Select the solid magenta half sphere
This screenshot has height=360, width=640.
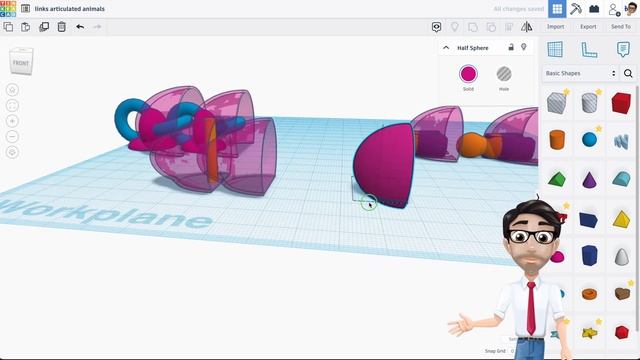[384, 165]
